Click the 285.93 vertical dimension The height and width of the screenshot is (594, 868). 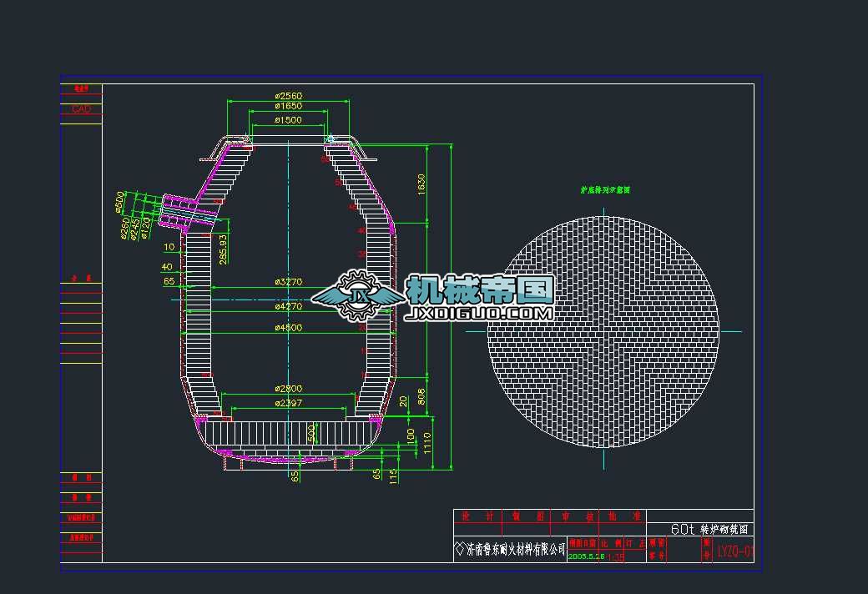click(x=223, y=249)
